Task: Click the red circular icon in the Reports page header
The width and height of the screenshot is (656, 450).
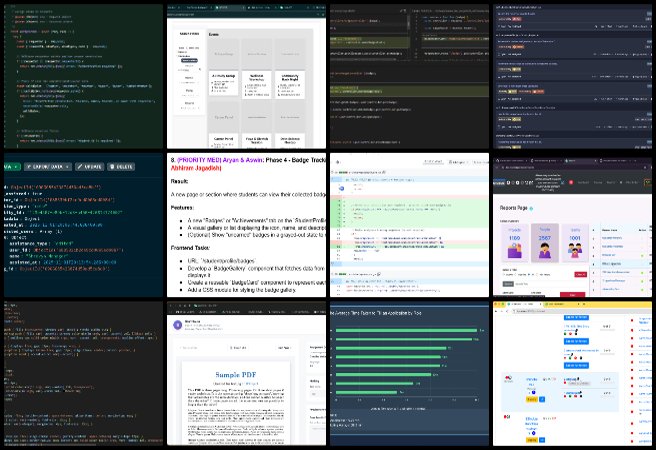Action: click(x=571, y=182)
